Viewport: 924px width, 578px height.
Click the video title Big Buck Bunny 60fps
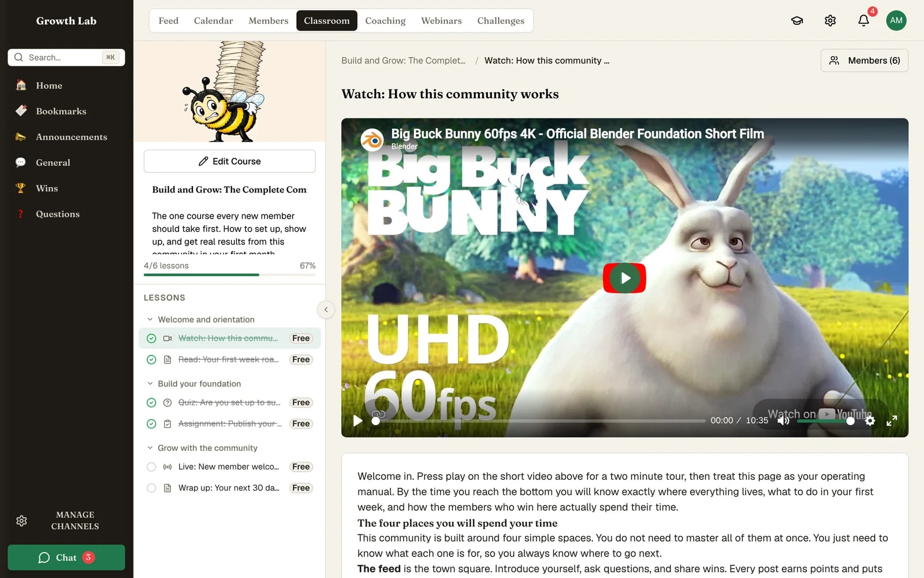point(577,134)
